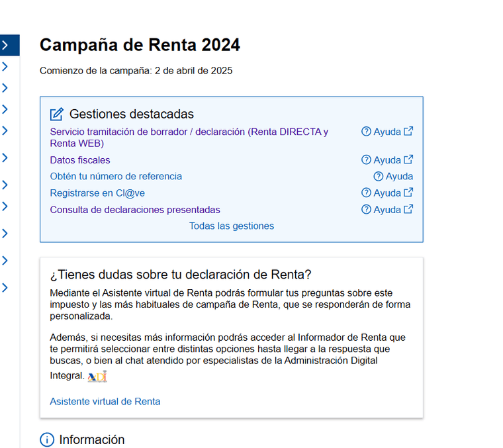The height and width of the screenshot is (448, 503).
Task: Open Obtén tu número de referencia
Action: pos(116,177)
